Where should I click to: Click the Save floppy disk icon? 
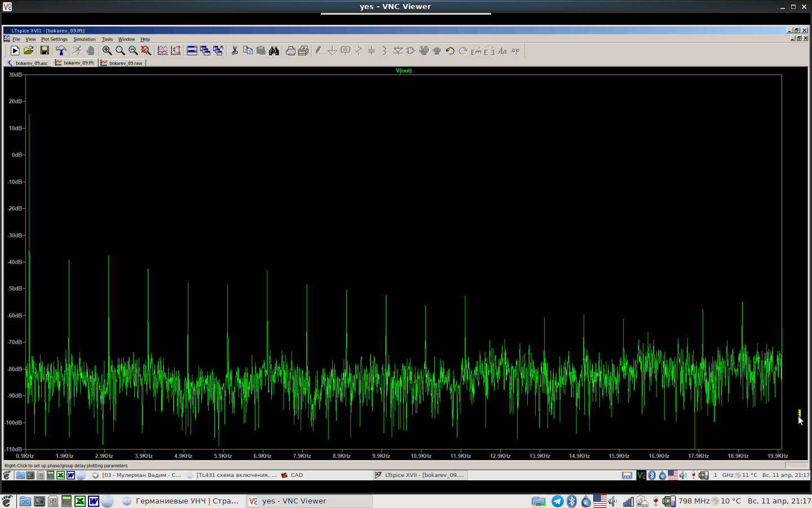(45, 51)
